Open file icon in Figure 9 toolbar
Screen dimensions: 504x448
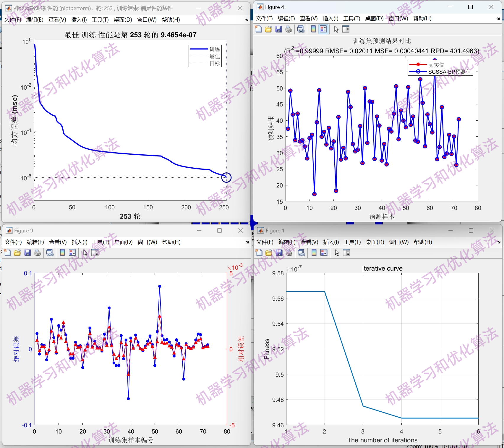[x=17, y=253]
